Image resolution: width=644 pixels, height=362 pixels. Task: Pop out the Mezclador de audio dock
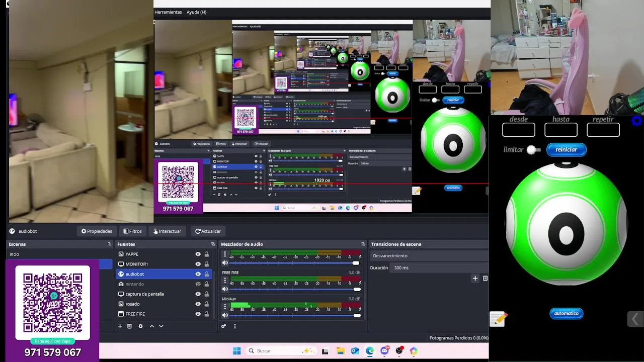tap(363, 244)
